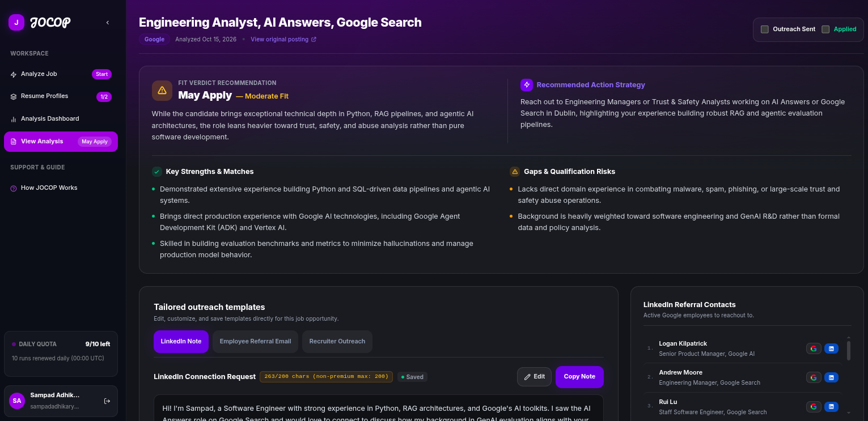Click the Tailored outreach templates heading
Screen dimensions: 868x421
point(209,307)
